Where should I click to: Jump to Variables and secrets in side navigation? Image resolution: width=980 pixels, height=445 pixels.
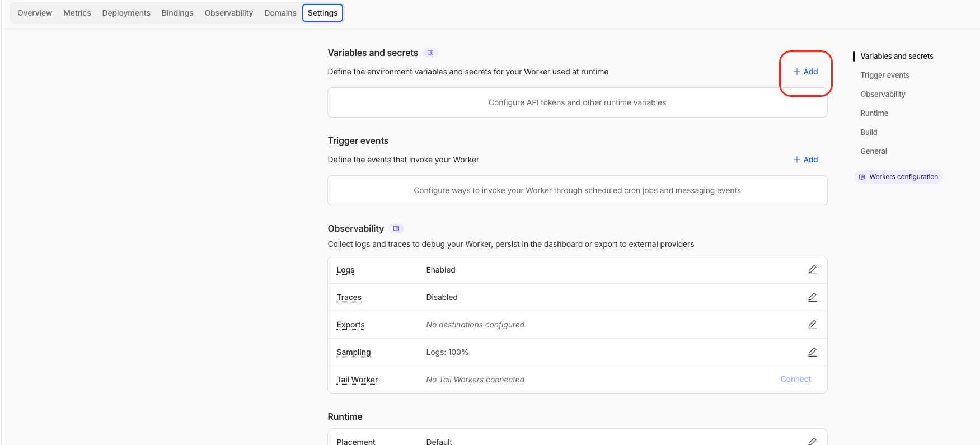(x=897, y=56)
